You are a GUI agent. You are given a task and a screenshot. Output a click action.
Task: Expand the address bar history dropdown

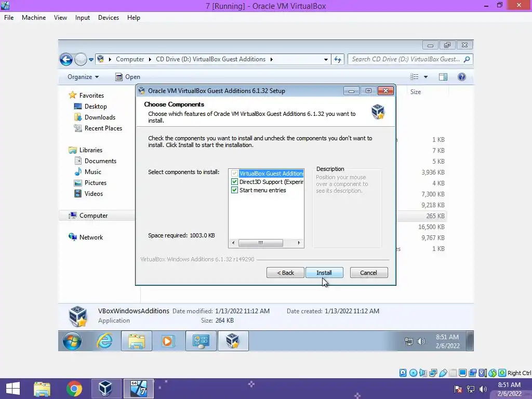326,59
